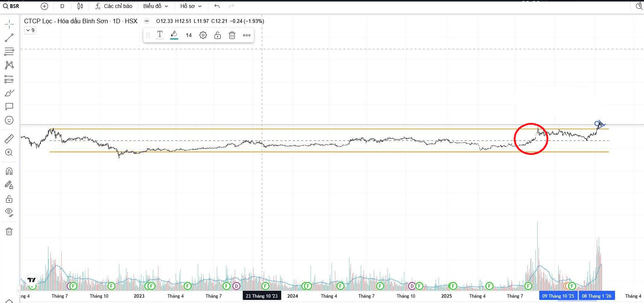
Task: Click the price change −0.24 (−1.93%)
Action: tap(247, 21)
